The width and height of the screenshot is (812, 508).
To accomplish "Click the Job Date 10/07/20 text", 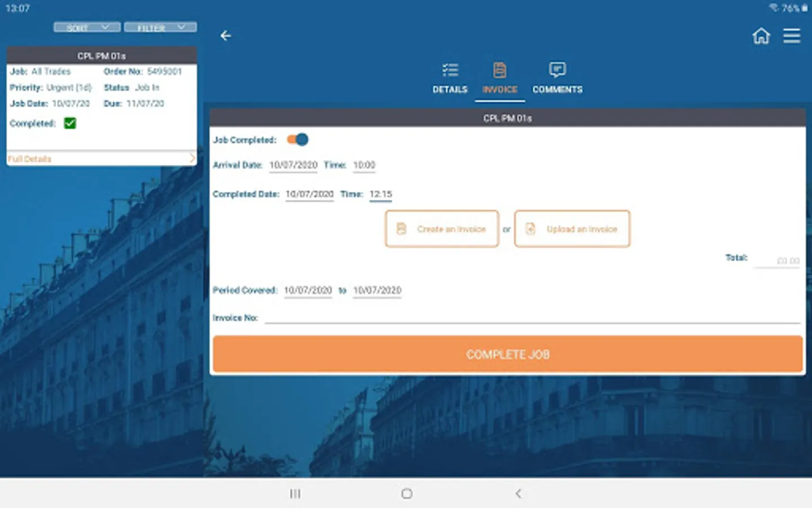I will point(50,104).
